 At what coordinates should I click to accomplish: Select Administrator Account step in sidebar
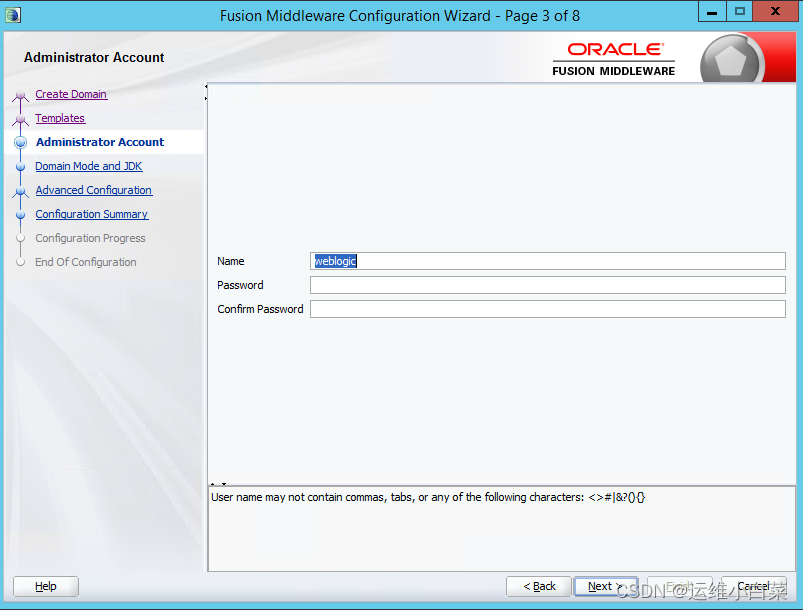100,142
